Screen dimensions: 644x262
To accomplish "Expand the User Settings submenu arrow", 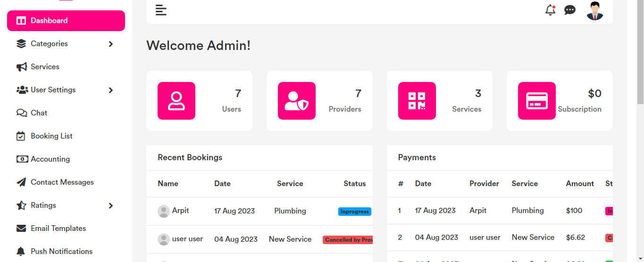I will [x=111, y=90].
